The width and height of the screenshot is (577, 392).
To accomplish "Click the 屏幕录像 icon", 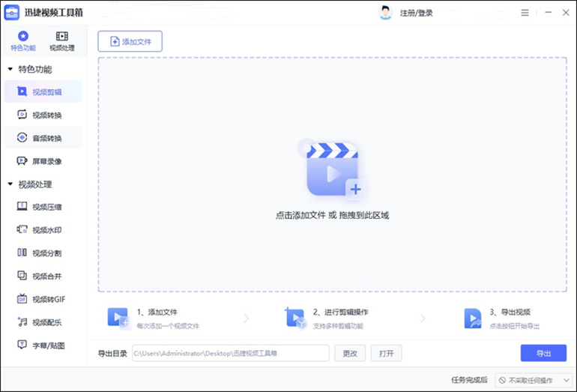I will pos(22,161).
